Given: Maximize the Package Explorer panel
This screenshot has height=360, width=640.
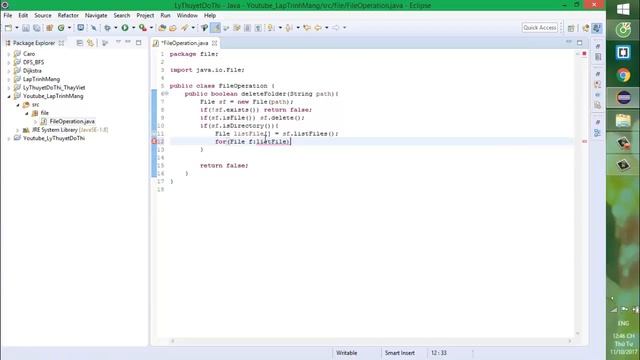Looking at the screenshot, I should coord(139,42).
